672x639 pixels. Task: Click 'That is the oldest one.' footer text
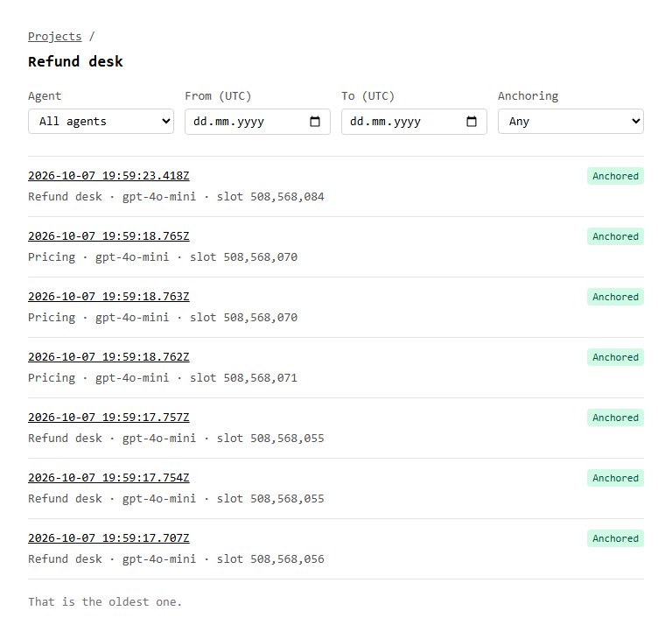coord(105,601)
